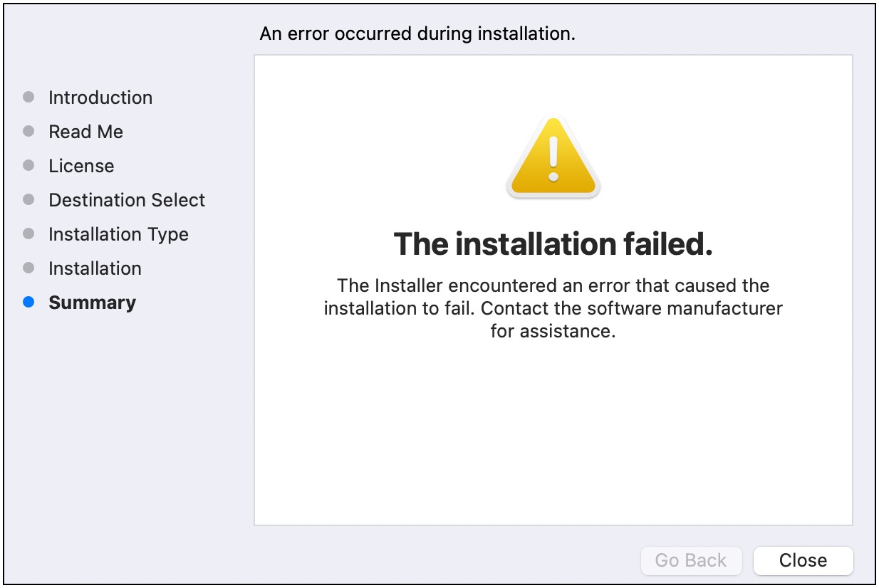Click the gray dot beside Introduction
879x588 pixels.
pos(29,98)
